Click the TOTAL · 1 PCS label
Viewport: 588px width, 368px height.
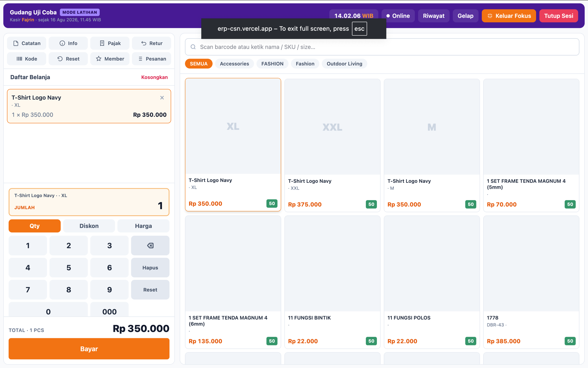pos(26,330)
